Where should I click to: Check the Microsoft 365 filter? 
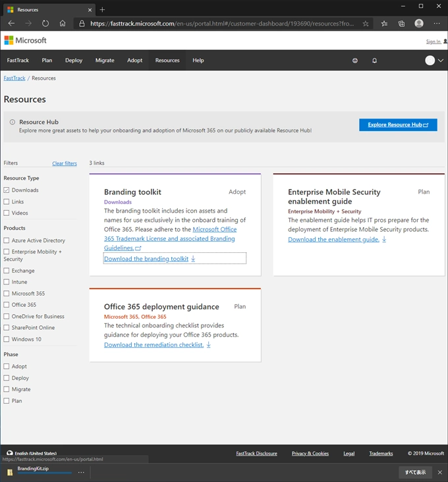7,293
